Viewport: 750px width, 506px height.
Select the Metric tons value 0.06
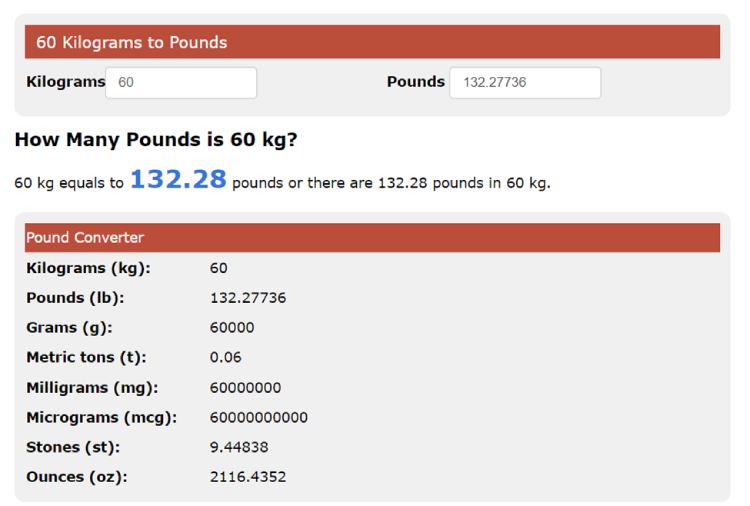pos(225,357)
